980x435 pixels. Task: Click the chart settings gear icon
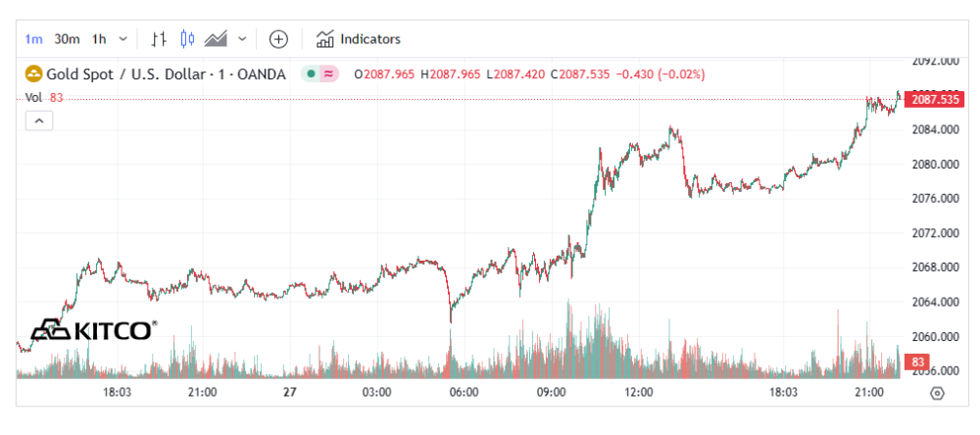[x=936, y=393]
